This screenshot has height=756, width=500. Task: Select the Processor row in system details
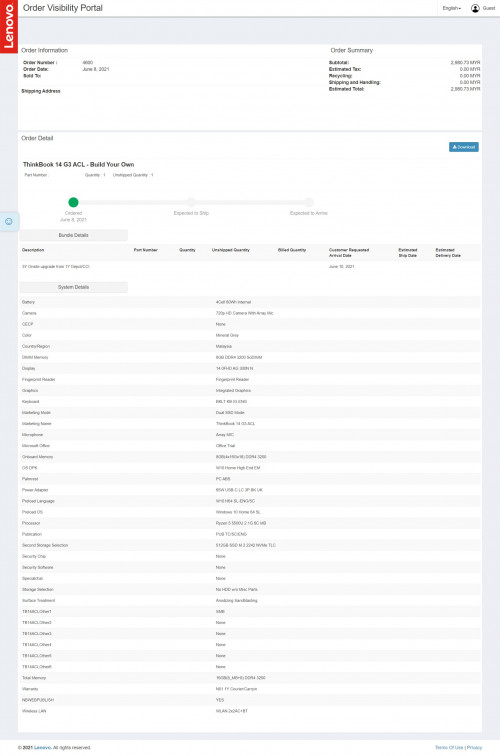250,523
